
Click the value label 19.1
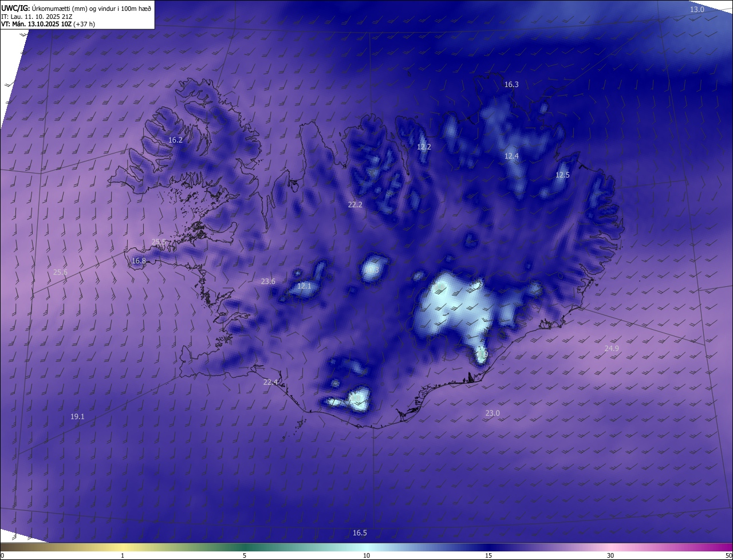pos(77,417)
